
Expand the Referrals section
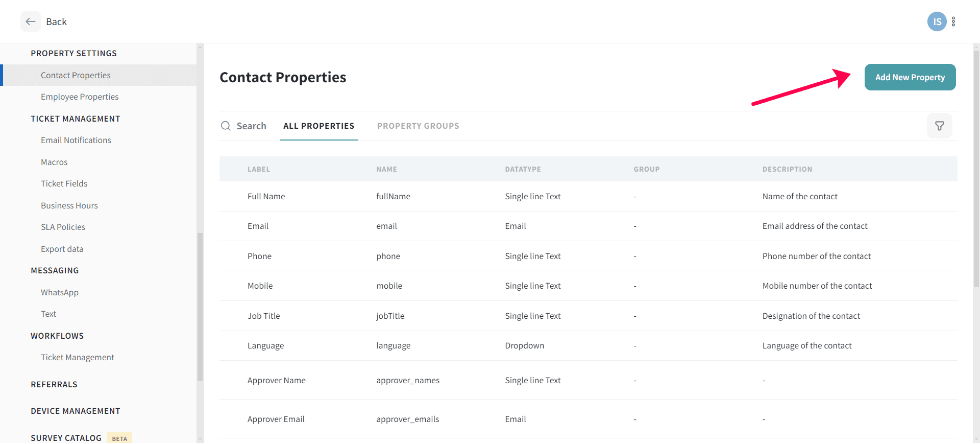click(54, 384)
